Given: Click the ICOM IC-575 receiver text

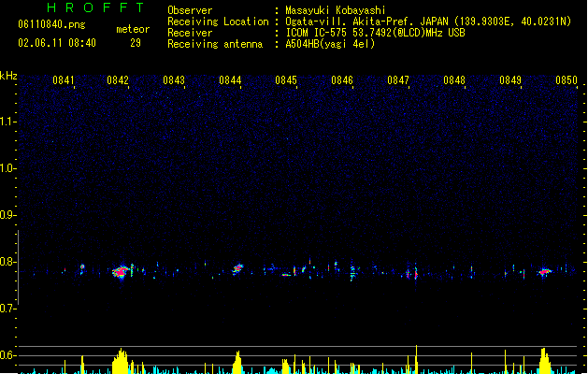Looking at the screenshot, I should pos(376,33).
